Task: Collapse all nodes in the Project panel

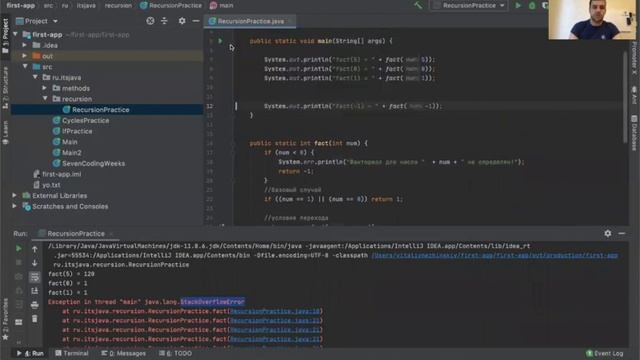Action: point(164,21)
